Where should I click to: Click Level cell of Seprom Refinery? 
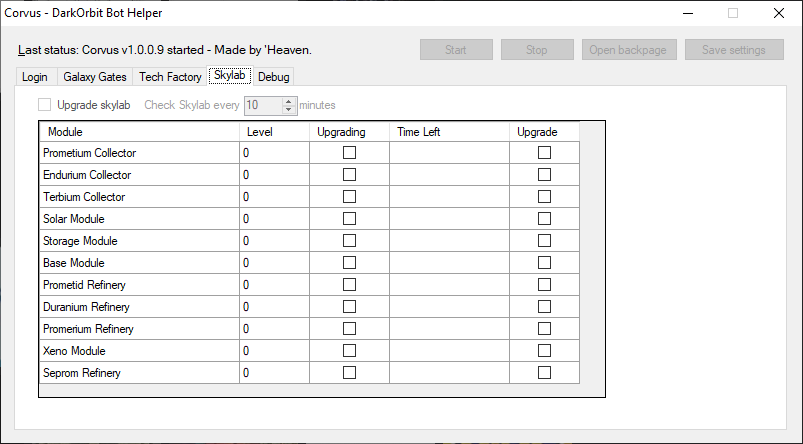[274, 373]
